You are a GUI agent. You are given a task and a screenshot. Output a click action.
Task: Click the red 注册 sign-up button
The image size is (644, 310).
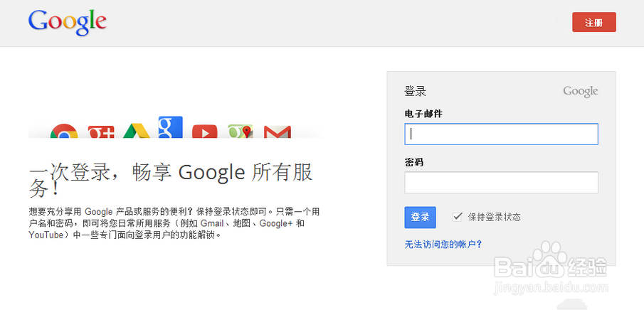click(594, 22)
